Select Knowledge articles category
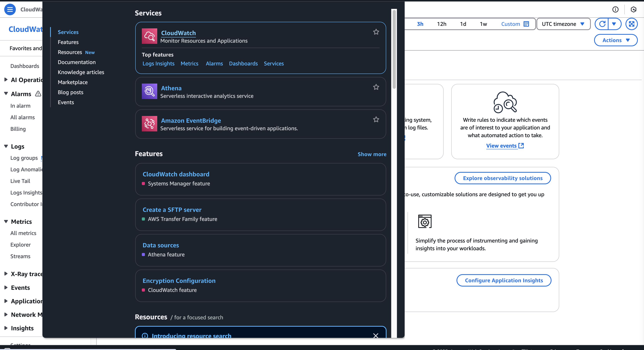The width and height of the screenshot is (644, 350). 81,72
